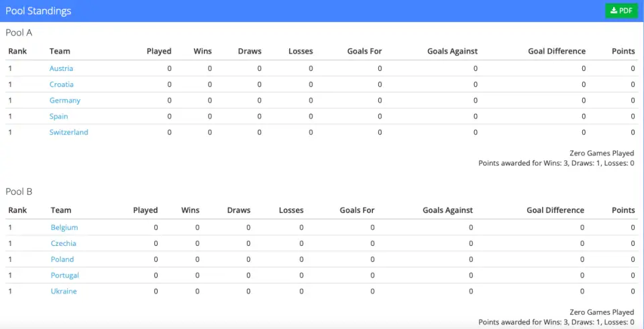The height and width of the screenshot is (329, 644).
Task: Click the Pool B heading
Action: (19, 192)
